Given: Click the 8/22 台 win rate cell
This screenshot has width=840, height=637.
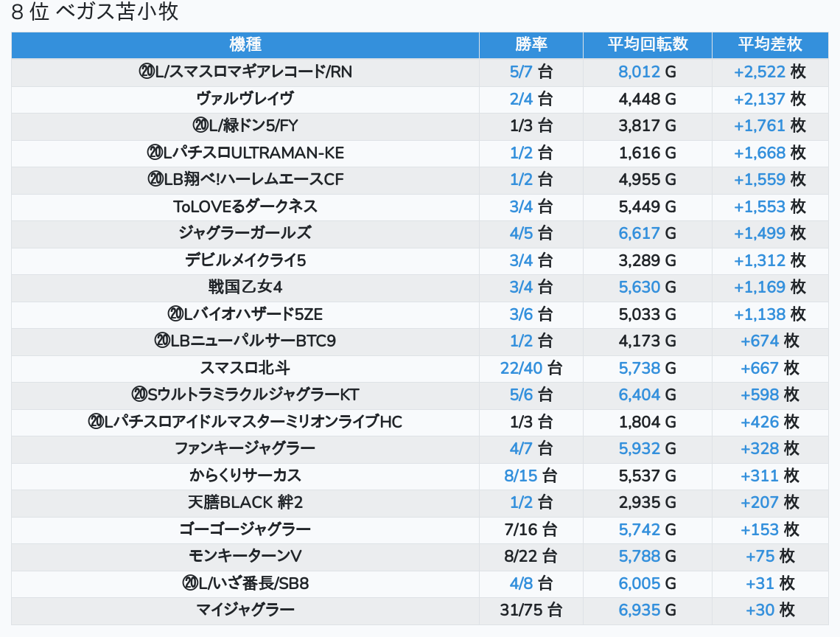Looking at the screenshot, I should (x=531, y=557).
